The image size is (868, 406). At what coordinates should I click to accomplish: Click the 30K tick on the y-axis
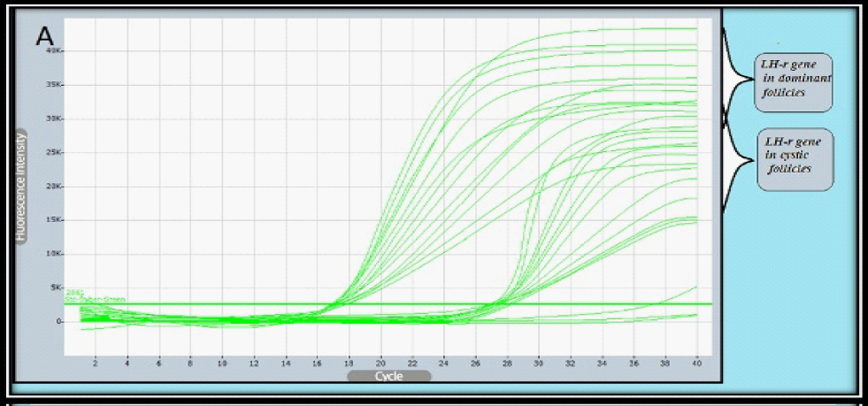[54, 119]
